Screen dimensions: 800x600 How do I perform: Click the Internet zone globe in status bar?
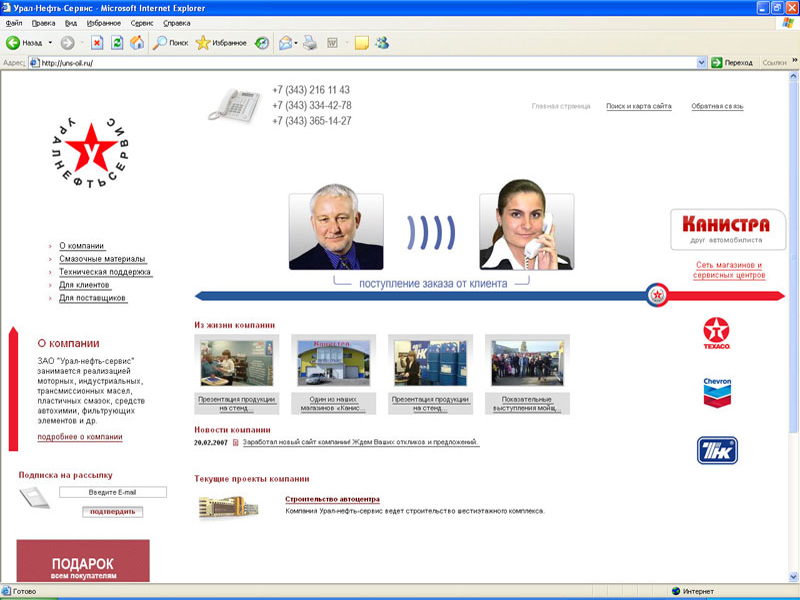pyautogui.click(x=676, y=591)
